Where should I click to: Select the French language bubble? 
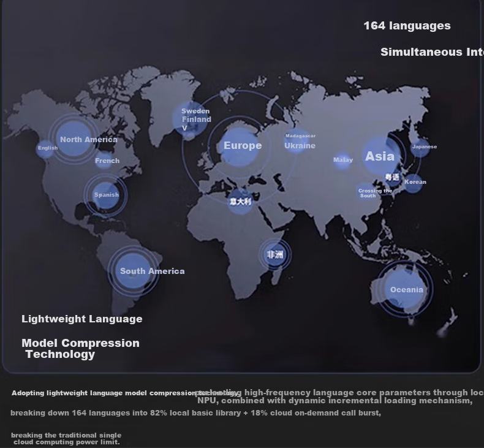(x=104, y=160)
